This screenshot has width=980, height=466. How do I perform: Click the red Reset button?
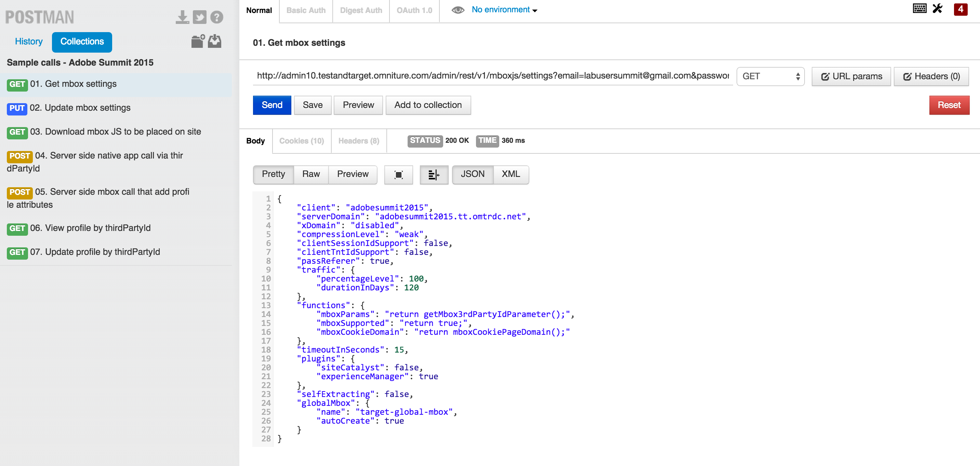coord(949,105)
